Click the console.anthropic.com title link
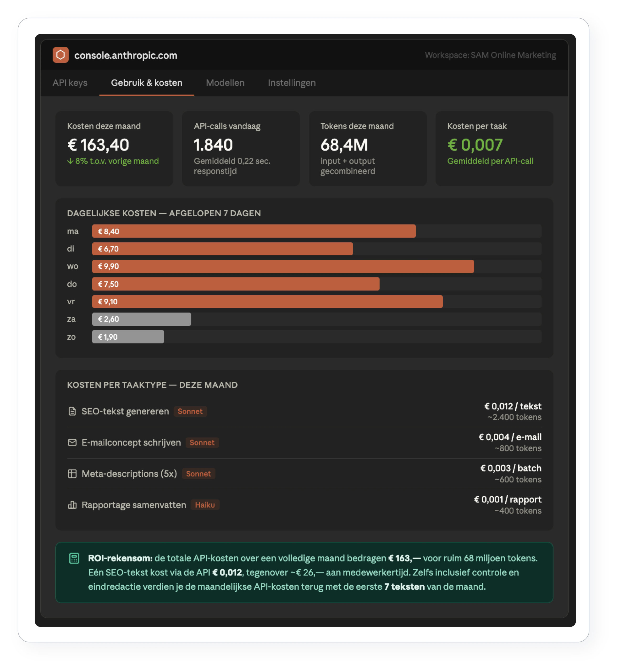 [x=126, y=55]
